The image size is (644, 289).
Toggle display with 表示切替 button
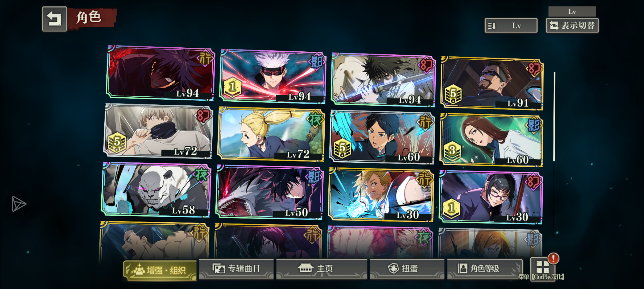[572, 26]
